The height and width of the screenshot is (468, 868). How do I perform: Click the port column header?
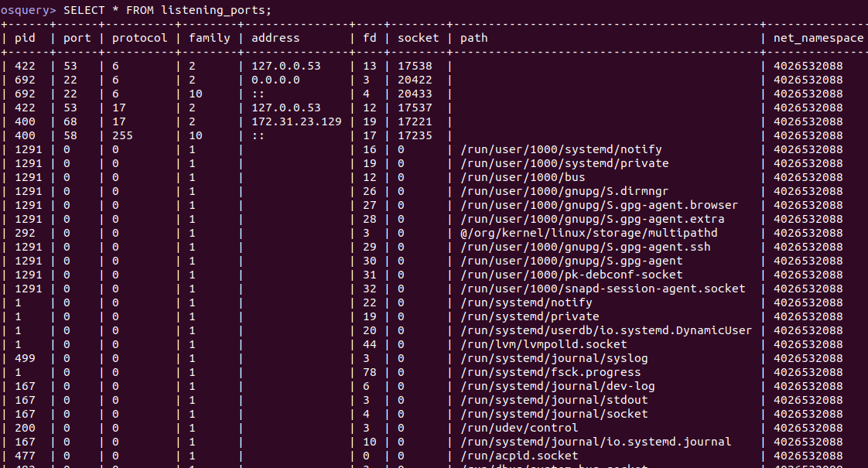point(77,38)
